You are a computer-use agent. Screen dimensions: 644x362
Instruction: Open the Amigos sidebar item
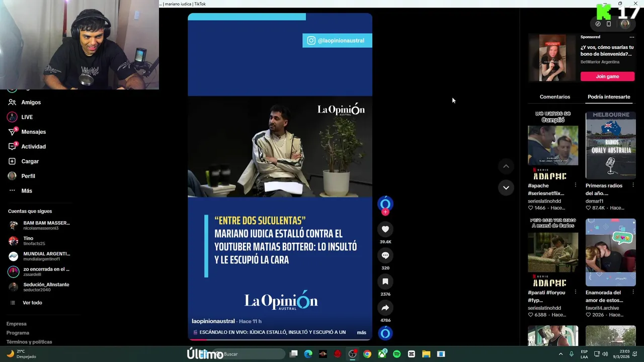(x=25, y=102)
